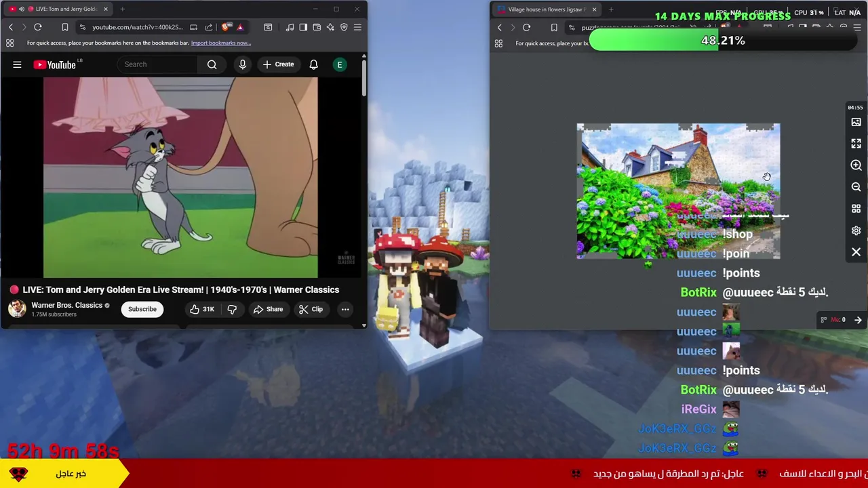Show the puzzle preview image icon
The height and width of the screenshot is (488, 868).
tap(856, 122)
